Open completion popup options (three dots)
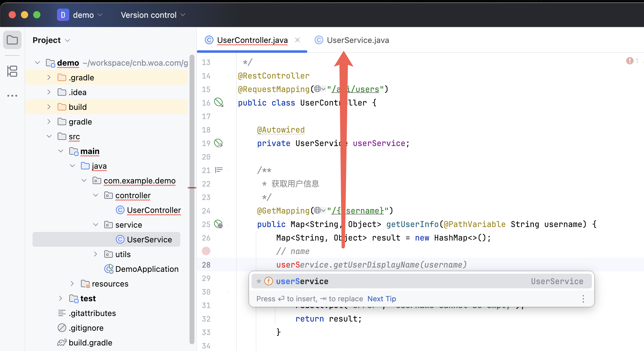This screenshot has width=644, height=351. pyautogui.click(x=583, y=299)
